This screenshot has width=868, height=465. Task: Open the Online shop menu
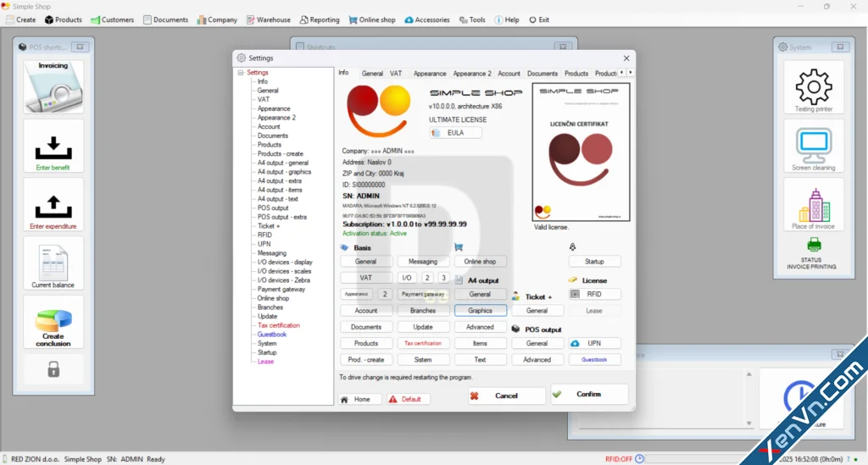[372, 20]
